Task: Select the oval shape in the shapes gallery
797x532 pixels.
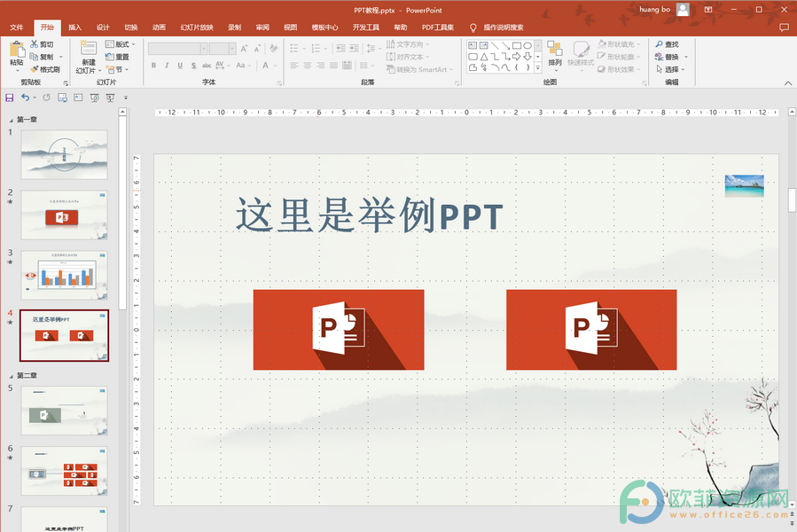Action: 527,45
